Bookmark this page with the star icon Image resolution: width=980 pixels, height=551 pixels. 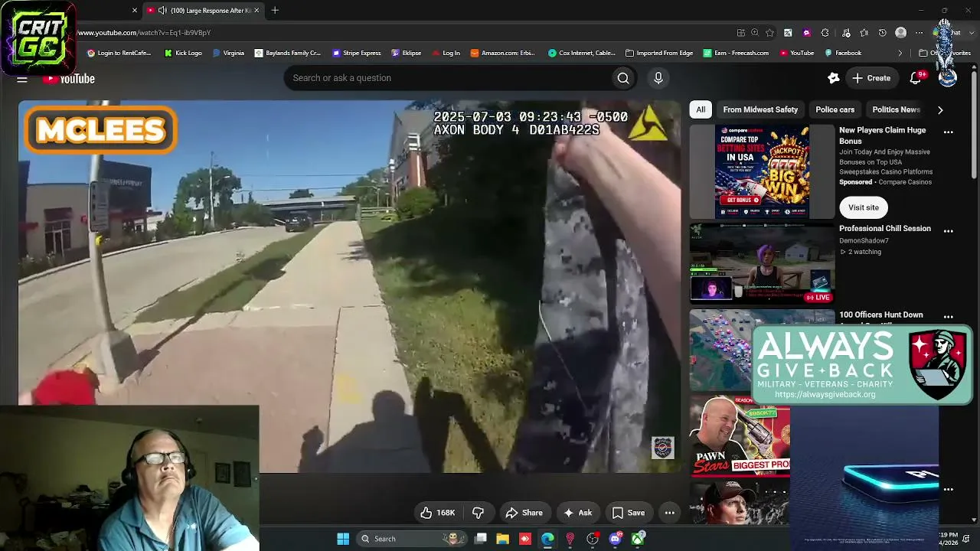(x=769, y=33)
